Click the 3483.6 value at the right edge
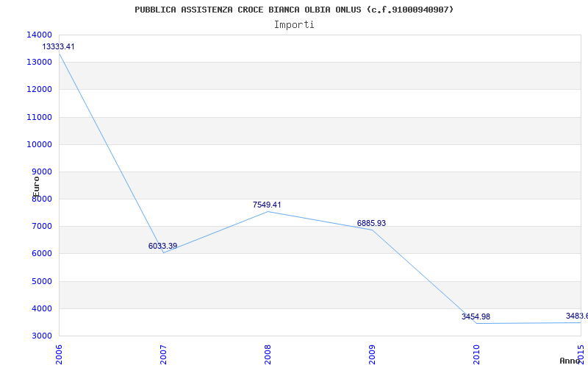Screen dimensions: 588x368 click(576, 316)
